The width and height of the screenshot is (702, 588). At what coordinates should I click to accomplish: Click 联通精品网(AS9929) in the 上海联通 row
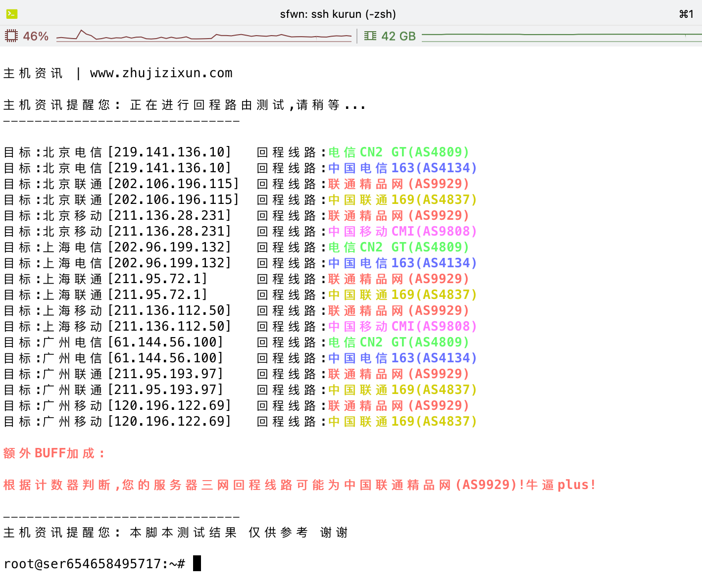pyautogui.click(x=399, y=279)
